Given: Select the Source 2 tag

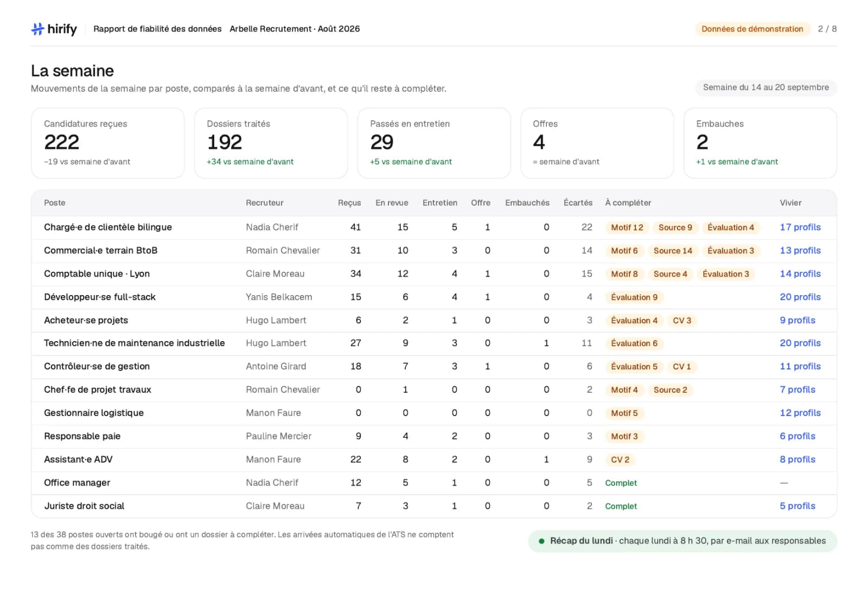Looking at the screenshot, I should (670, 391).
